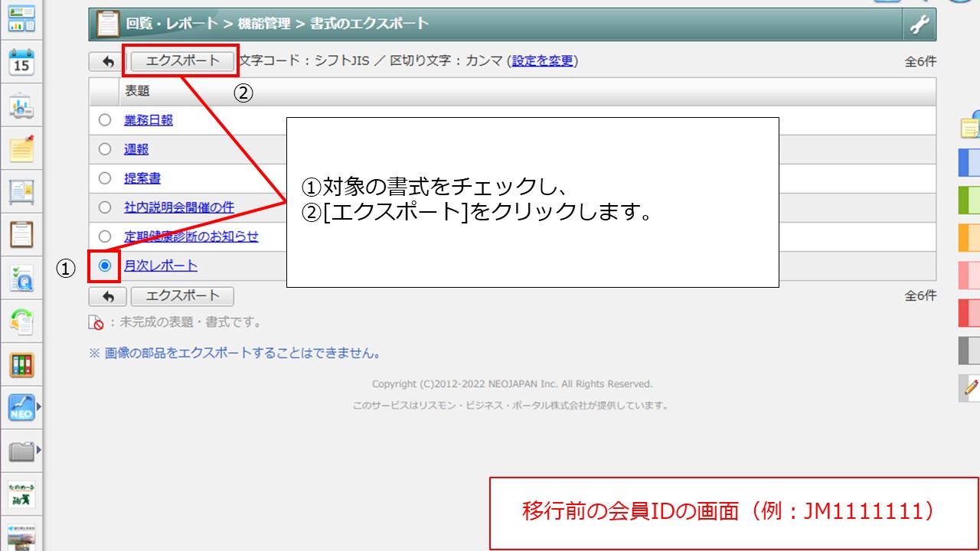Open the 社内説明会開催の件 link
The image size is (980, 551).
(179, 207)
